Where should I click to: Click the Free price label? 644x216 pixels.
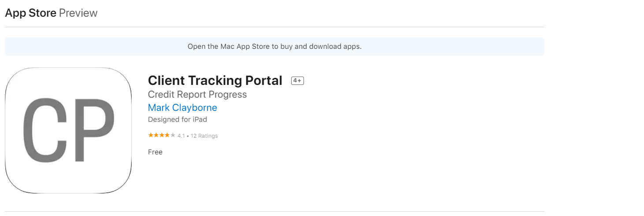click(x=155, y=152)
